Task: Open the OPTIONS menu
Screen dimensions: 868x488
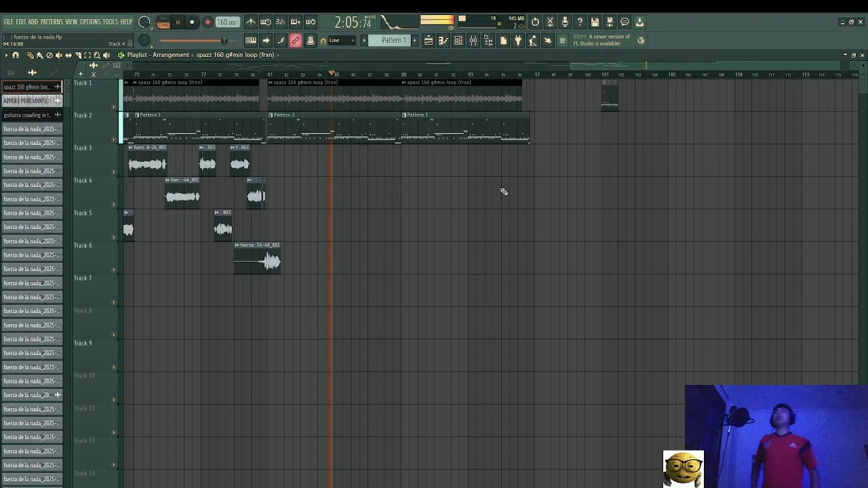Action: coord(90,22)
